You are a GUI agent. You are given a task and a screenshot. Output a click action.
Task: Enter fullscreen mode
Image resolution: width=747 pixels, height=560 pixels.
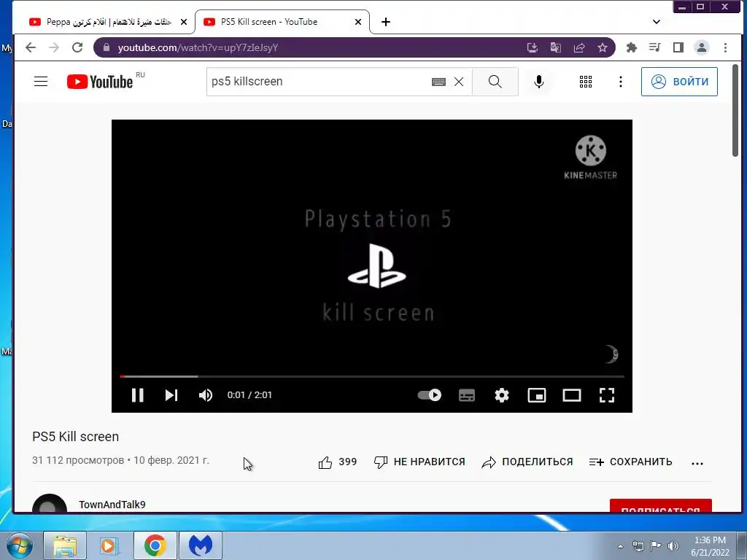[x=606, y=395]
